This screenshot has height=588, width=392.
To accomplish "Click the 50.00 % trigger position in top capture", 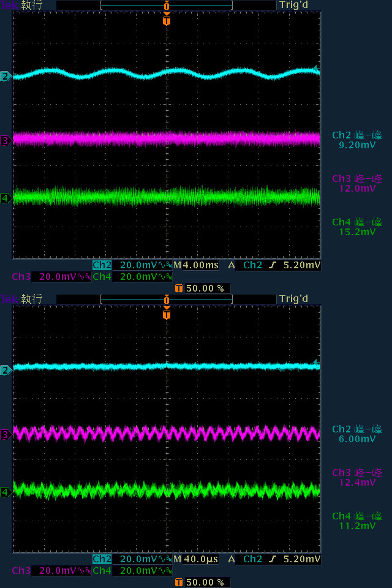I will point(205,288).
